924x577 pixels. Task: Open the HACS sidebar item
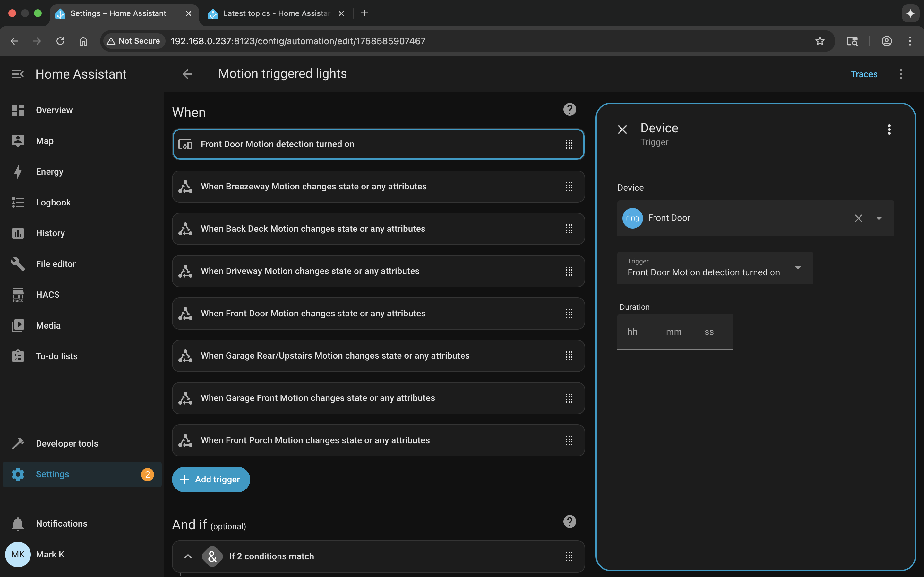click(x=47, y=295)
